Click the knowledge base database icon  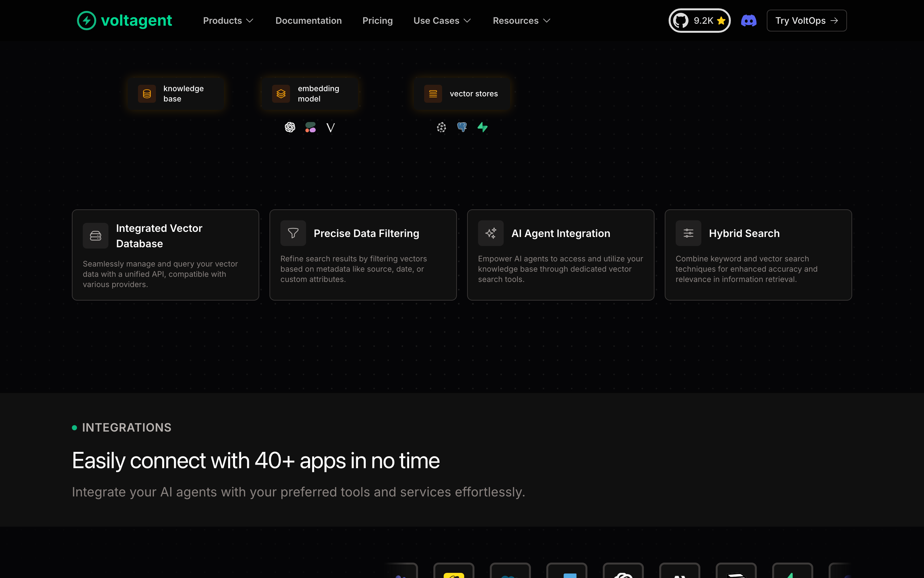147,94
